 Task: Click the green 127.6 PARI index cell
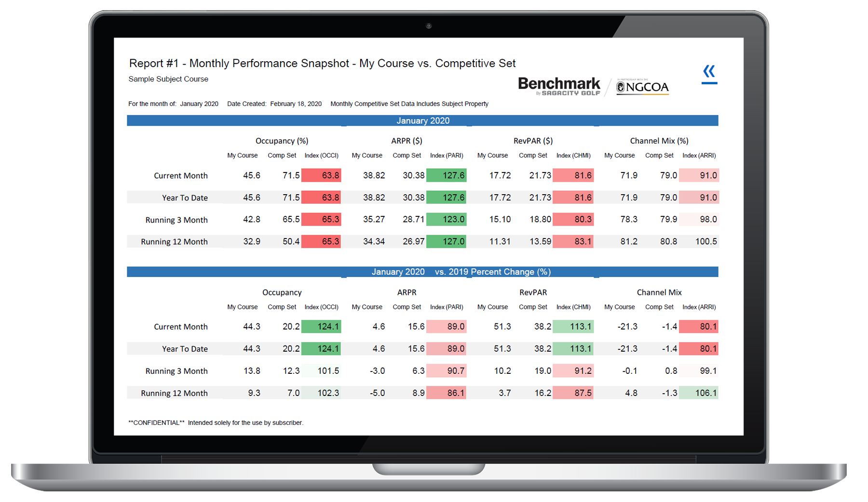pos(447,175)
